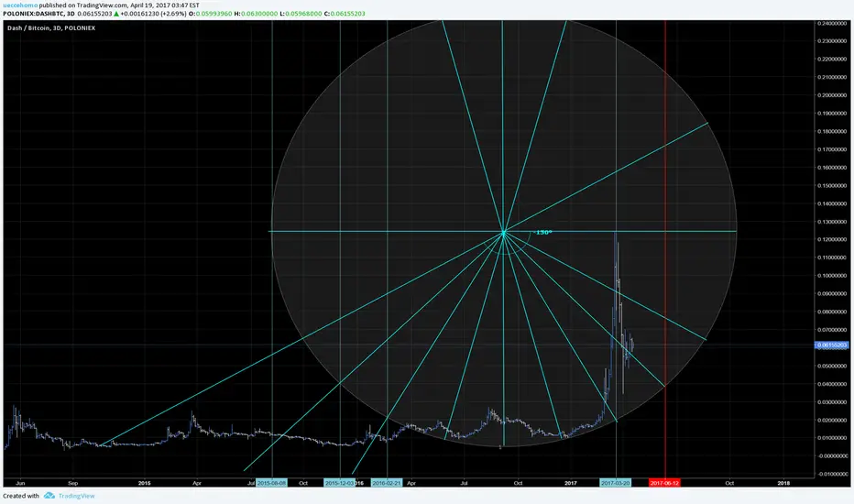Viewport: 854px width, 504px height.
Task: Click the current price tag 0.06155203
Action: coord(832,345)
